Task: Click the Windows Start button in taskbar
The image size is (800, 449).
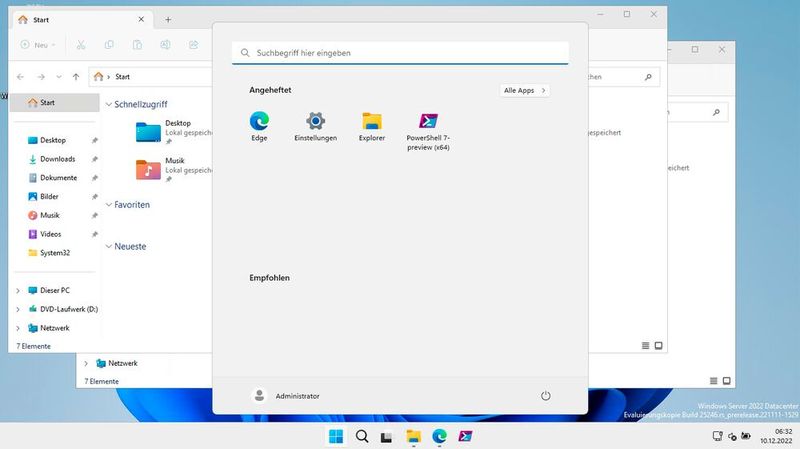Action: point(336,436)
